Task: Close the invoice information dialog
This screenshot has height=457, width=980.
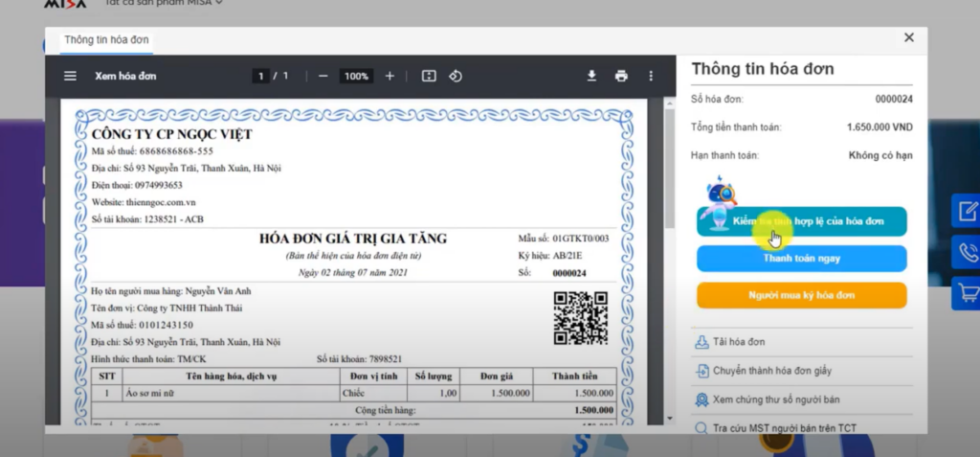Action: pos(909,37)
